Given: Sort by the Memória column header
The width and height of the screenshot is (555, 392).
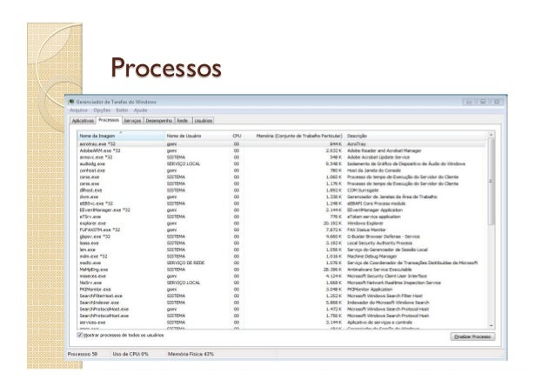Looking at the screenshot, I should [294, 136].
